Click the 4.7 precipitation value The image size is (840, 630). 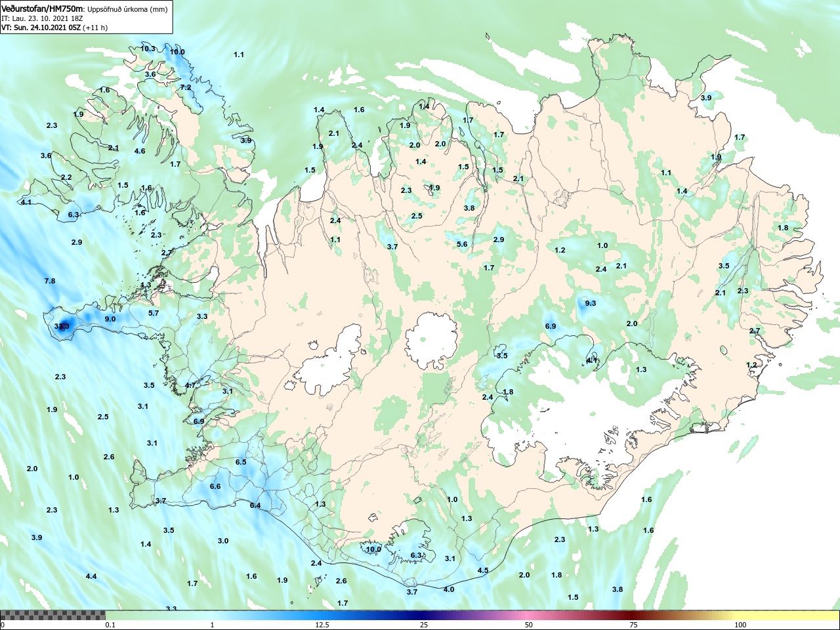click(190, 385)
